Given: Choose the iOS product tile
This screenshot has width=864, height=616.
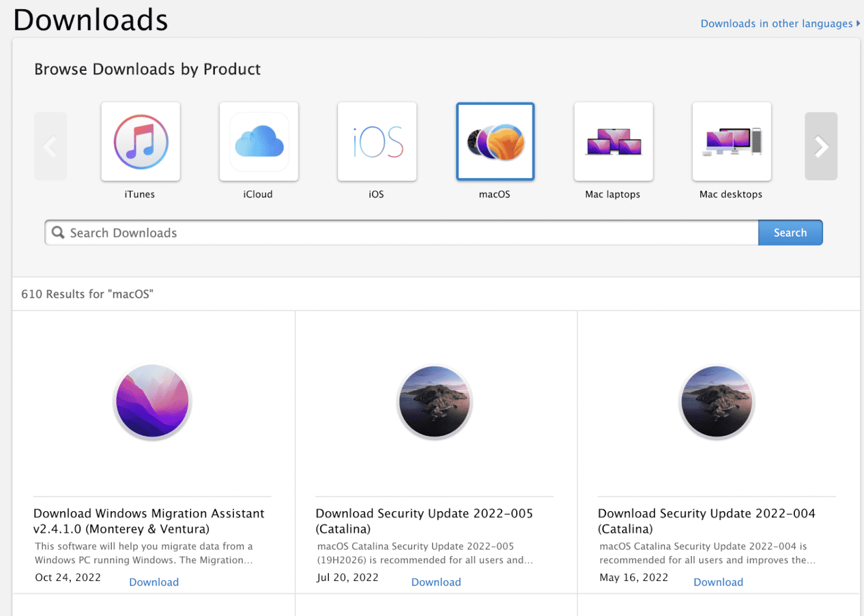Looking at the screenshot, I should pyautogui.click(x=377, y=142).
